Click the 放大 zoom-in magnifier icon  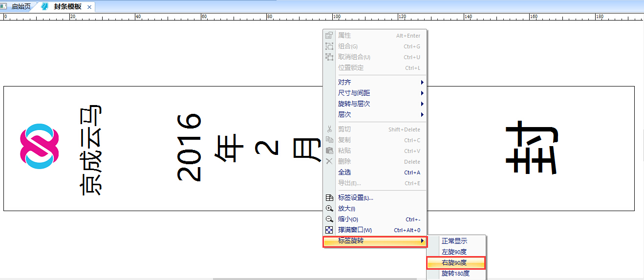coord(329,209)
